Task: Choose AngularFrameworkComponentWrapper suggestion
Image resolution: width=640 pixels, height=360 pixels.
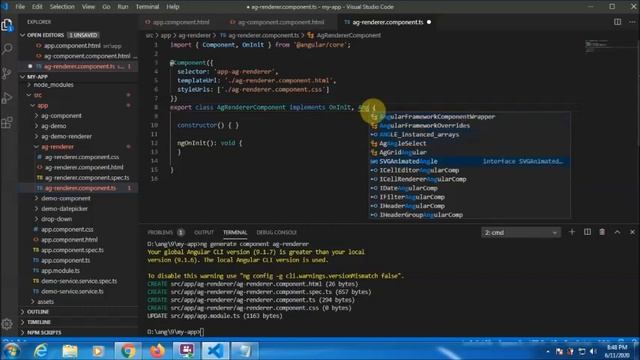Action: pos(469,117)
